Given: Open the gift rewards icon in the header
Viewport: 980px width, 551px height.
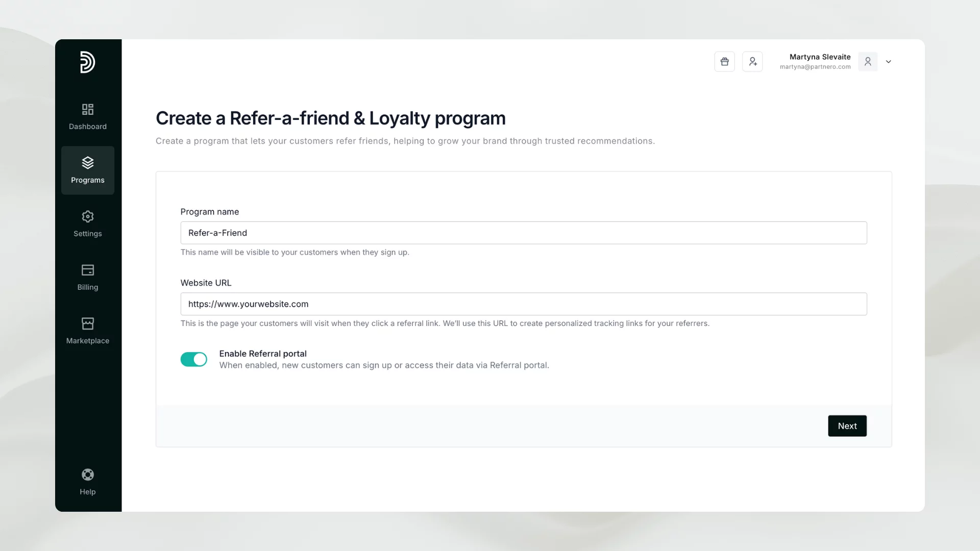Looking at the screenshot, I should coord(724,61).
